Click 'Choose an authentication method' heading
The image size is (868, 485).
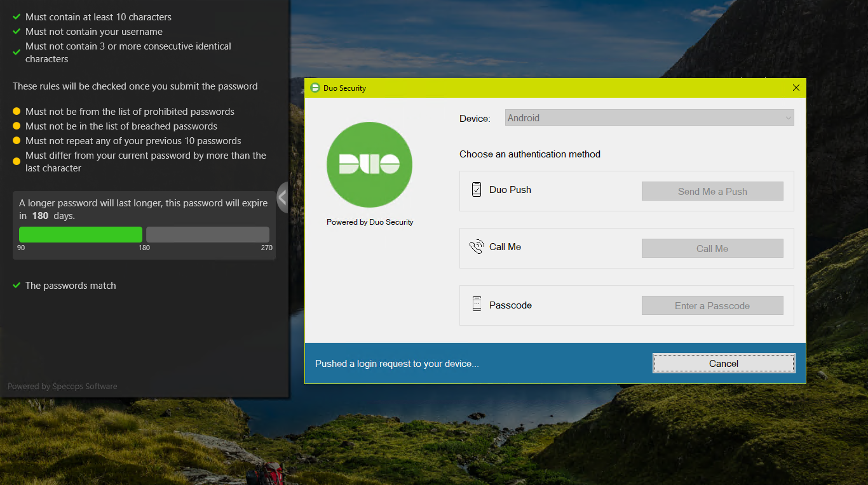(x=530, y=154)
